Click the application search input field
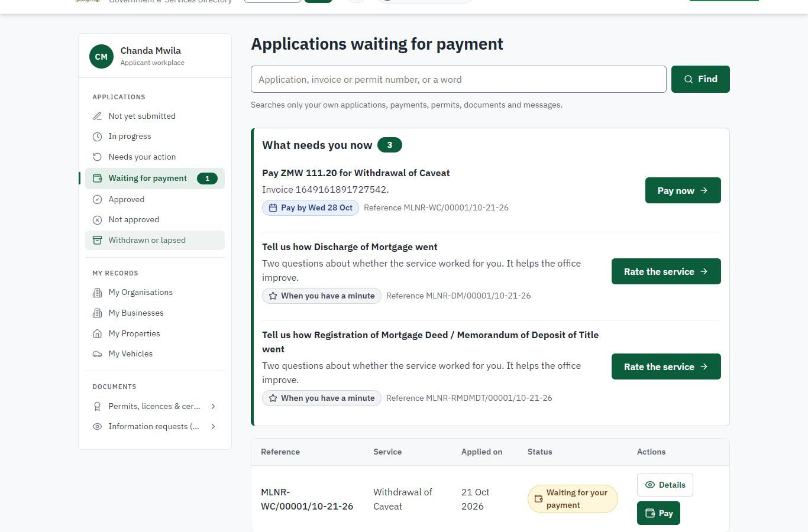Screen dimensions: 808x532 click(458, 79)
